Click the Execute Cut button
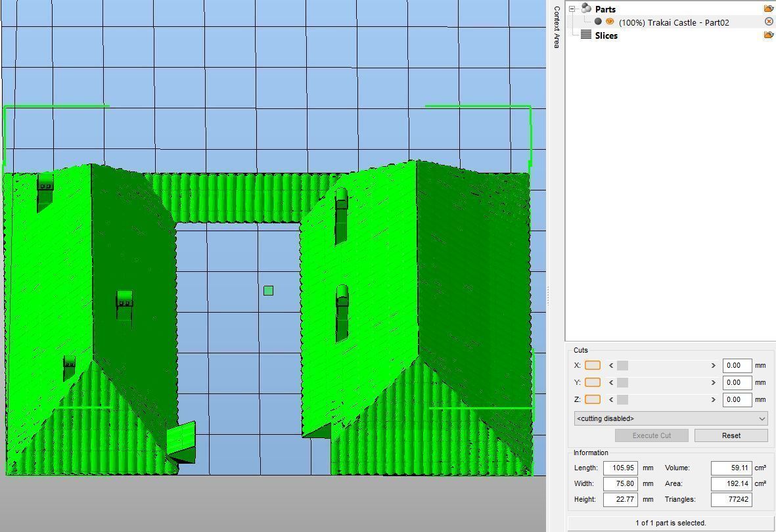This screenshot has width=776, height=532. 651,435
